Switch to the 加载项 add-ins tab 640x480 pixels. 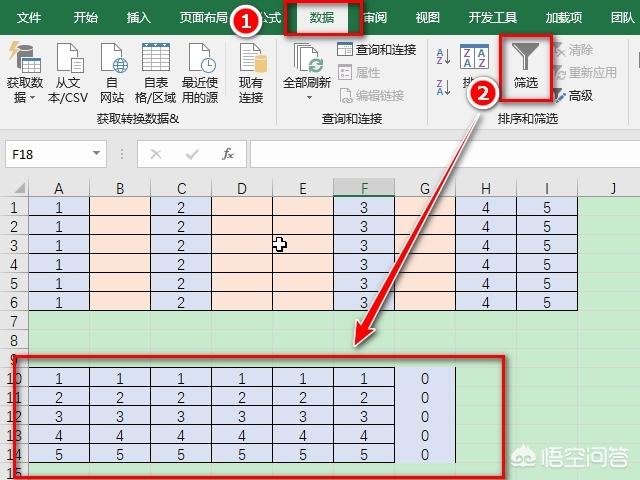(x=564, y=18)
